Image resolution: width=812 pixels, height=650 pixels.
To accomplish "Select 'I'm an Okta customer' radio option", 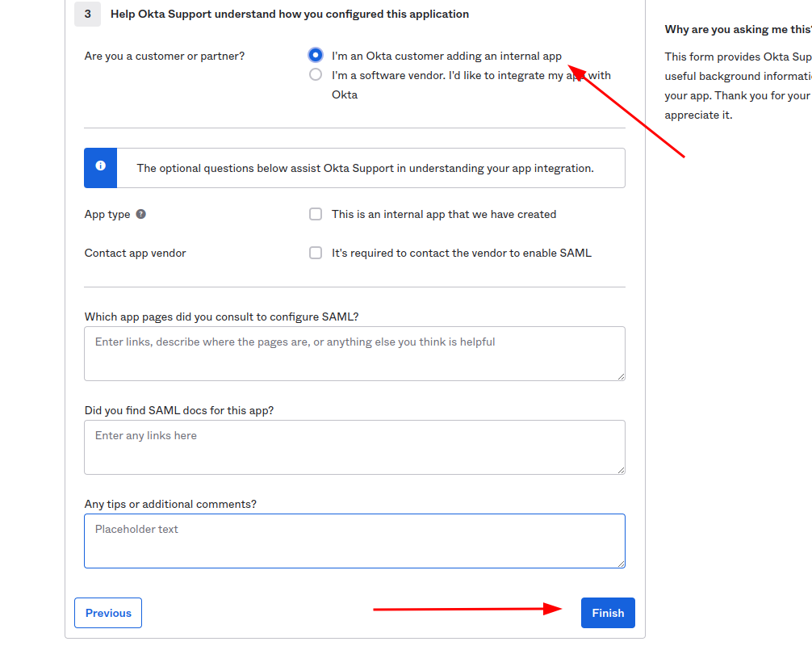I will 316,56.
